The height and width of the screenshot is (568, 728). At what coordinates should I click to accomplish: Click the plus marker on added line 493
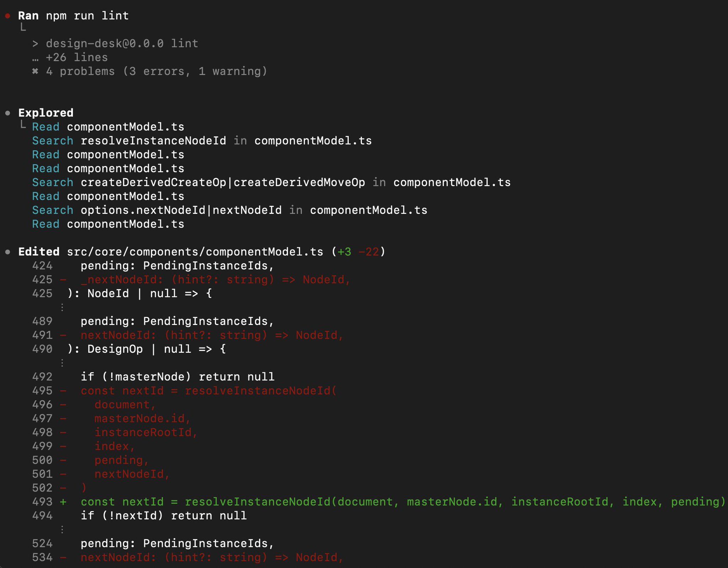[x=63, y=502]
